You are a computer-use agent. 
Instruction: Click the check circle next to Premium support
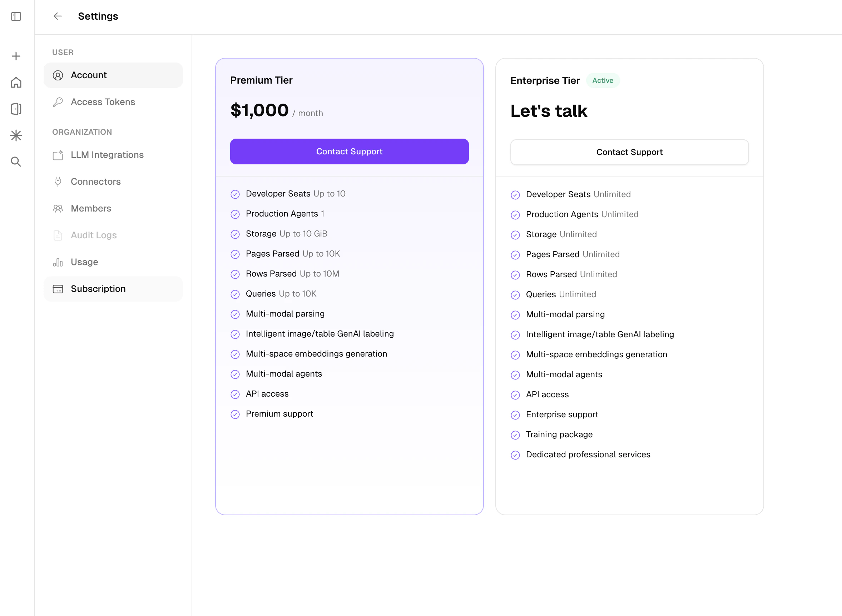point(235,414)
